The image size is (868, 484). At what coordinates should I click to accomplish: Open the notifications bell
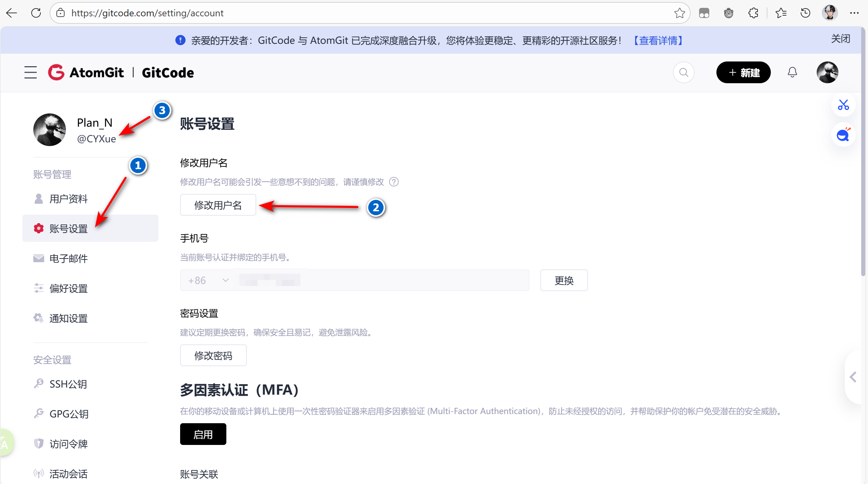(792, 72)
